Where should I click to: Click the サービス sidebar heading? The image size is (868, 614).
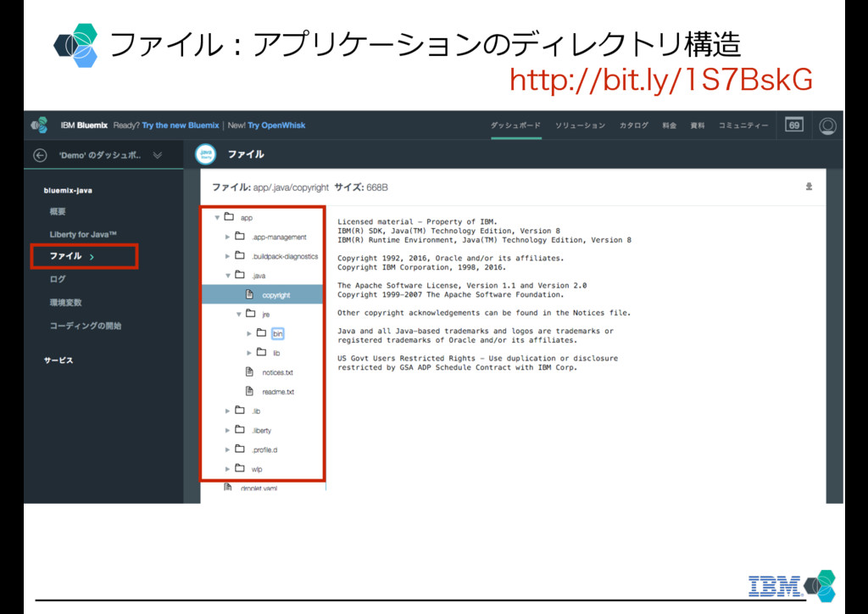point(58,360)
